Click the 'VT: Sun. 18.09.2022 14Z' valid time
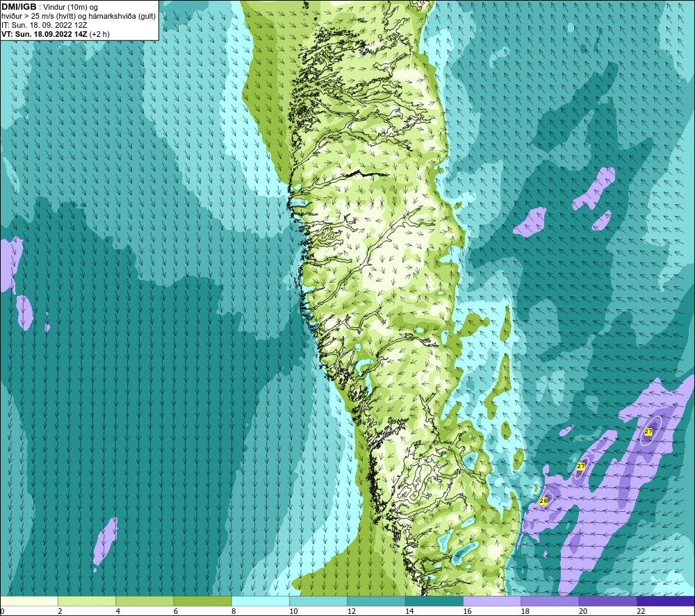The width and height of the screenshot is (695, 616). tap(44, 34)
